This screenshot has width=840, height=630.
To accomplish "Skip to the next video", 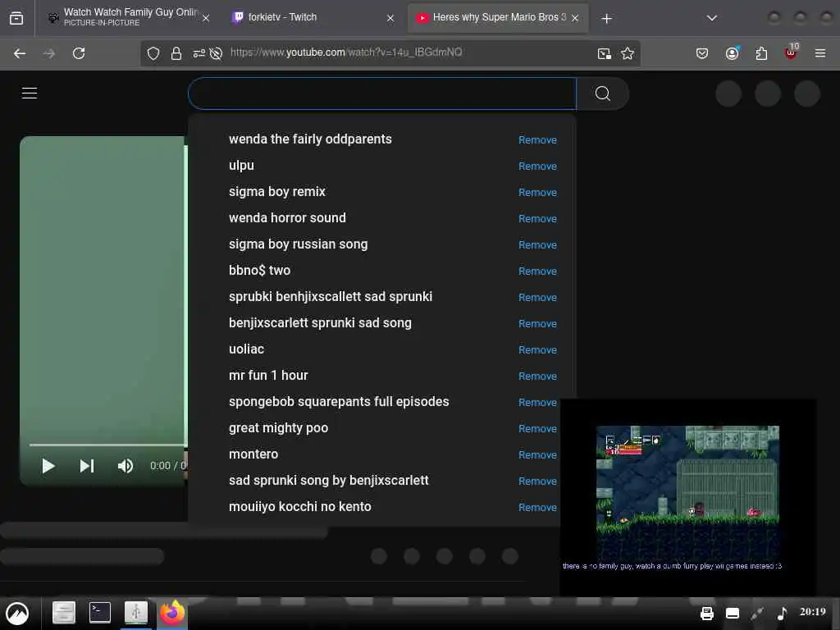I will click(87, 466).
